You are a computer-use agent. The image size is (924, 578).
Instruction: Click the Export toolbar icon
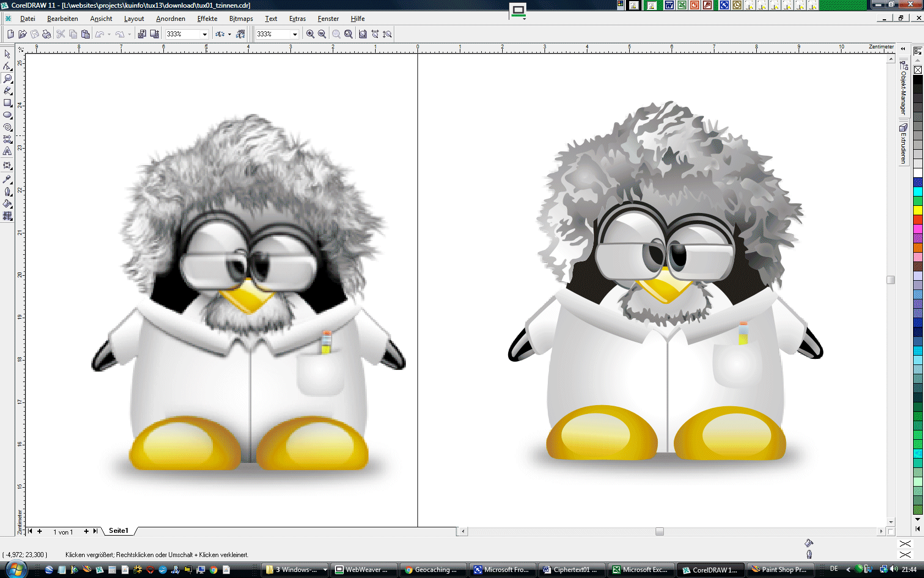click(x=155, y=34)
